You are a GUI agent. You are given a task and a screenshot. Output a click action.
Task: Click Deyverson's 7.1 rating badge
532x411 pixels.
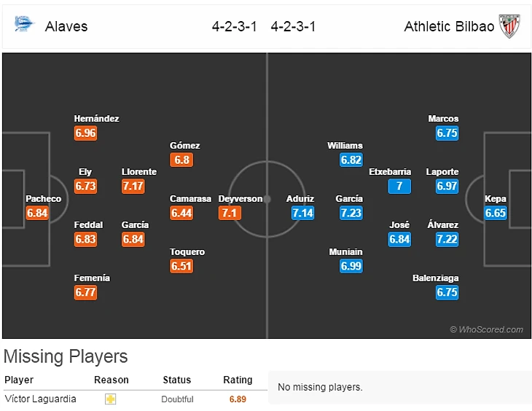[228, 213]
